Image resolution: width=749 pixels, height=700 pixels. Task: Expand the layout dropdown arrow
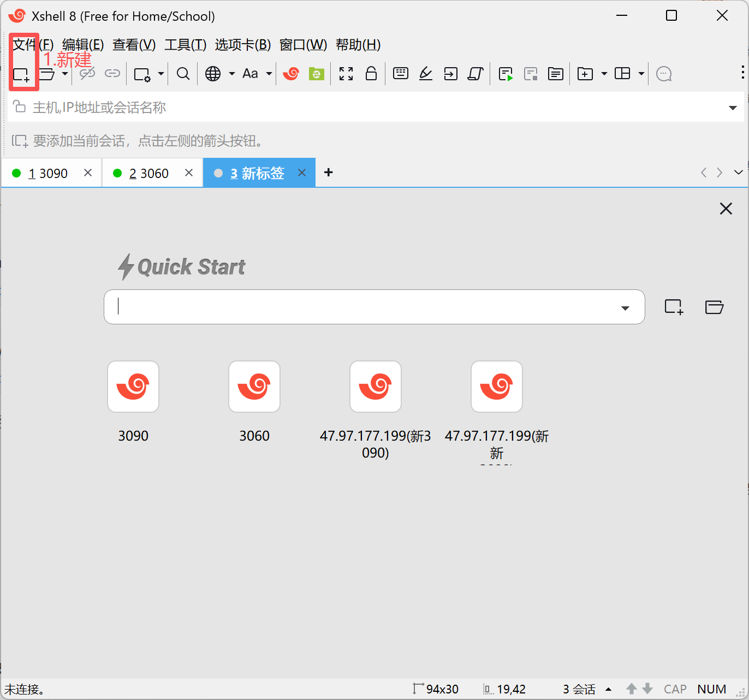(x=641, y=74)
